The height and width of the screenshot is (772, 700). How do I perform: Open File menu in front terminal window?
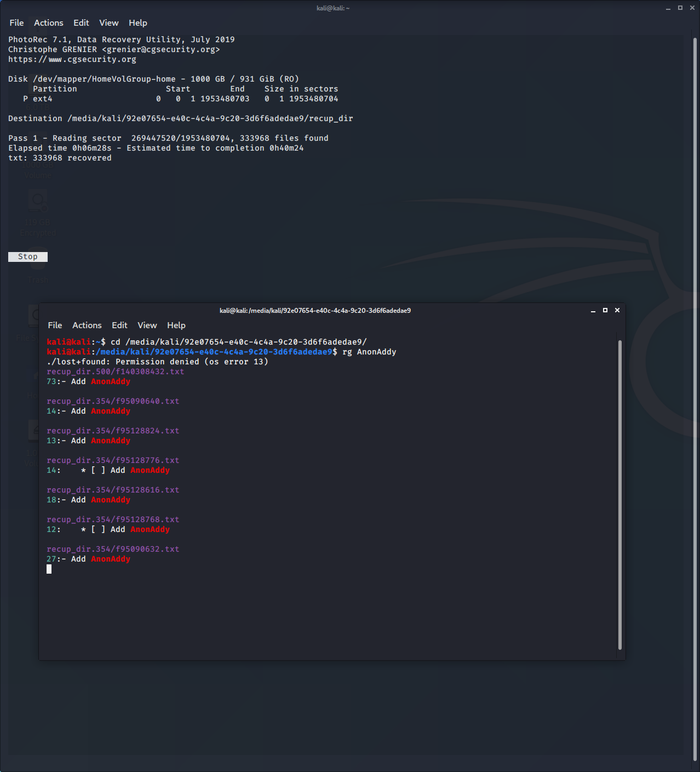(55, 325)
